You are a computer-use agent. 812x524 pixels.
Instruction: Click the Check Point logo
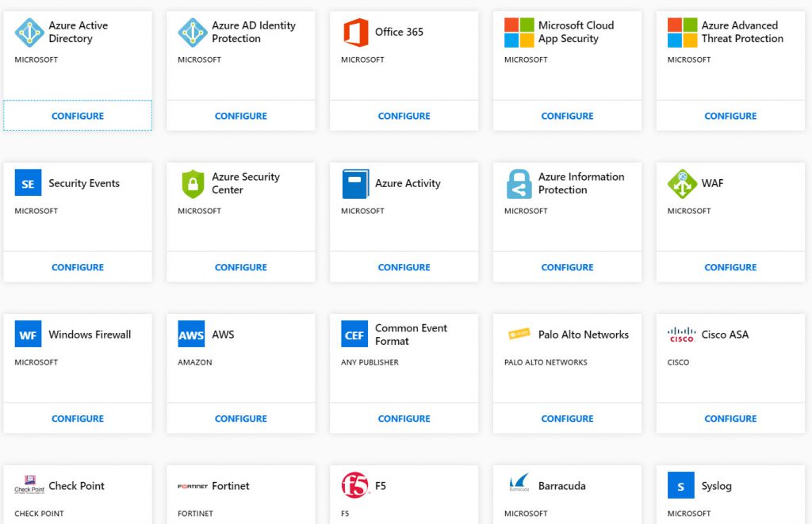(29, 484)
